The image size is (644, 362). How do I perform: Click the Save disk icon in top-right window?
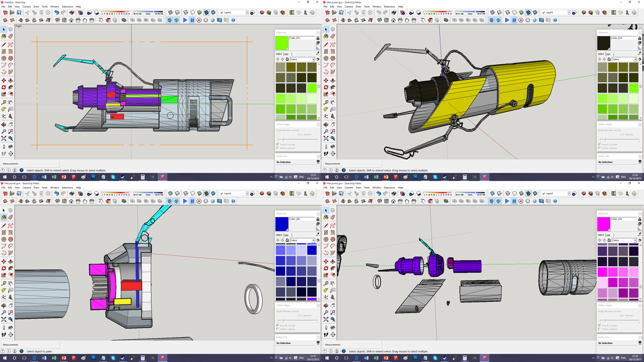pos(341,13)
